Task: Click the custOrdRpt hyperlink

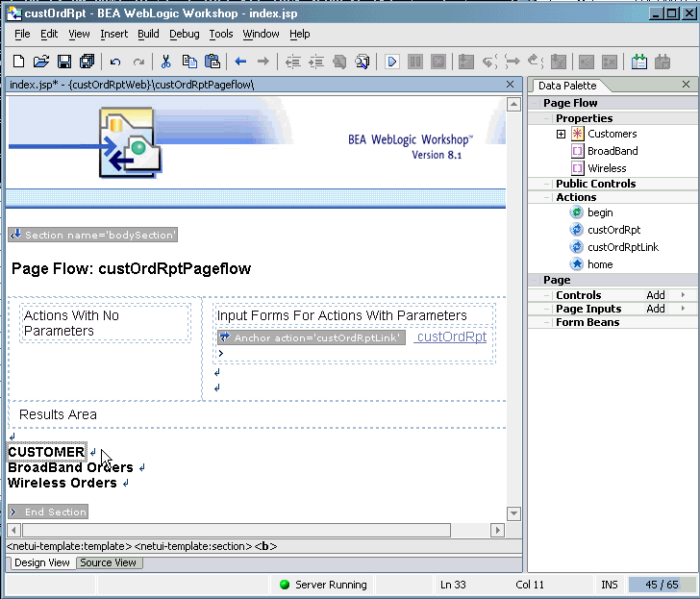Action: (x=450, y=337)
